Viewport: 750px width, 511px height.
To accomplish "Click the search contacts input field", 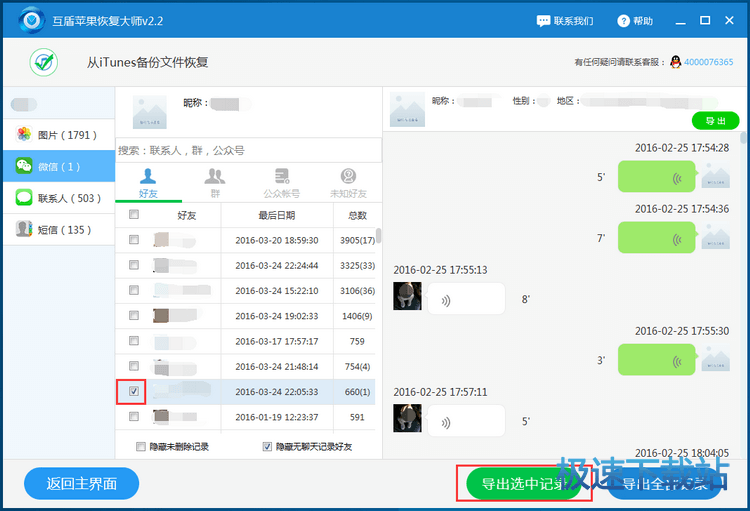I will coord(249,150).
